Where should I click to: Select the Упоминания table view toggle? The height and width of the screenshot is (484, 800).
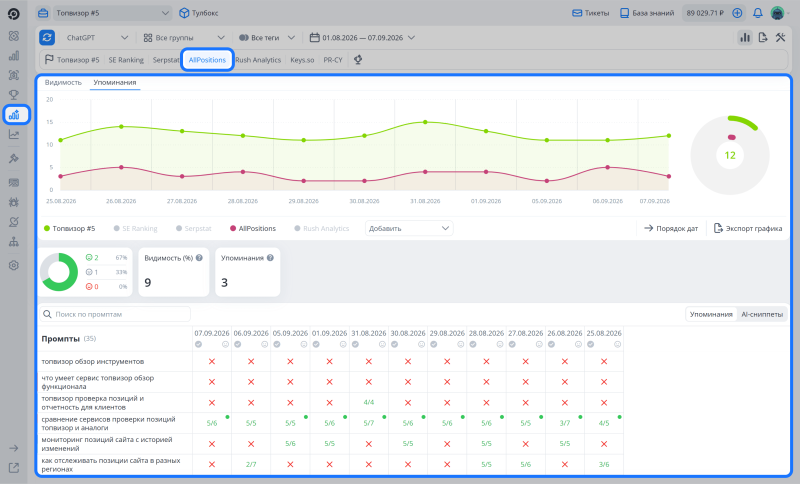(711, 314)
